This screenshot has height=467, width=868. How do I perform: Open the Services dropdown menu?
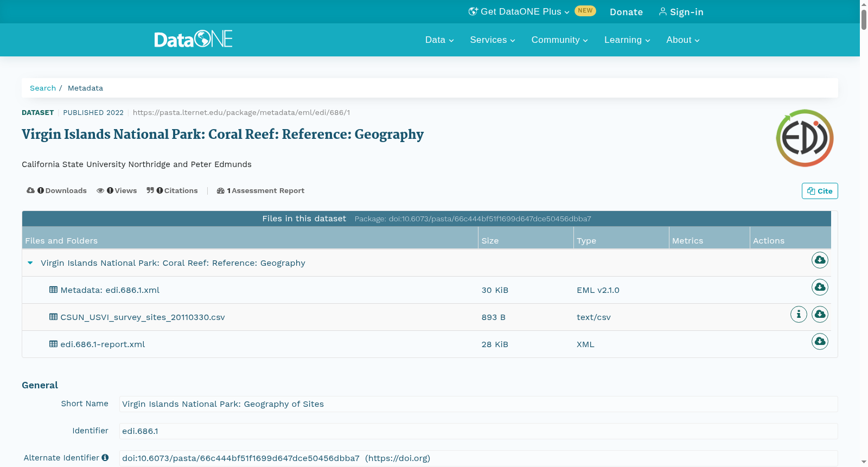[493, 40]
